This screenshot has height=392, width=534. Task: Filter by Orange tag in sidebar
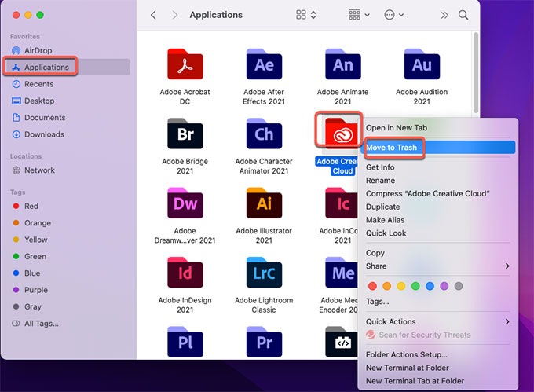point(31,223)
